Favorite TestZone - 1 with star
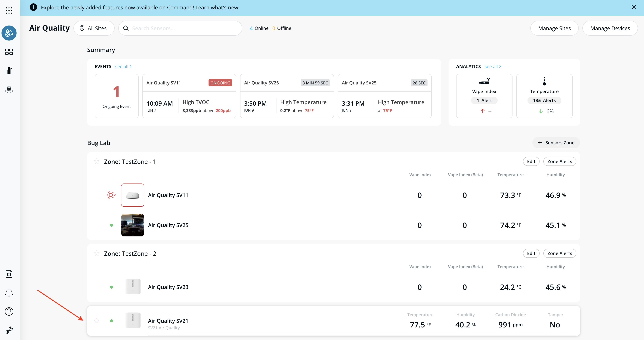Screen dimensions: 644x340 [97, 162]
